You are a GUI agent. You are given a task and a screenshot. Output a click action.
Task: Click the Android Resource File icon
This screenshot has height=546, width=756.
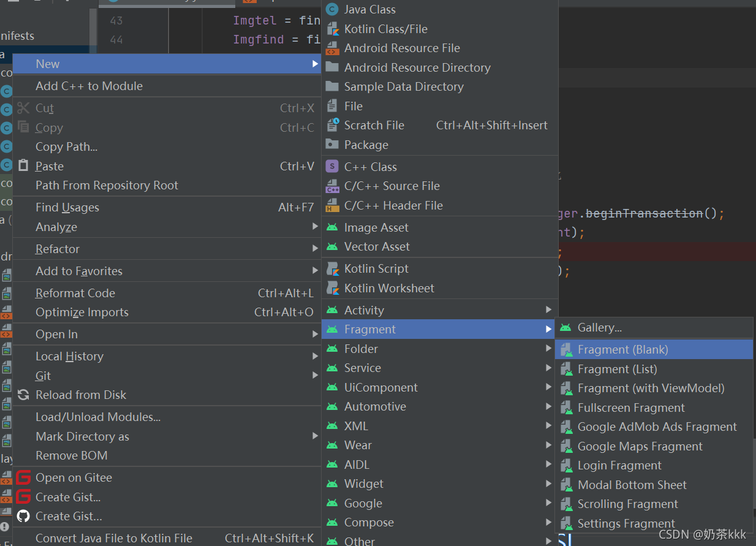pyautogui.click(x=332, y=48)
